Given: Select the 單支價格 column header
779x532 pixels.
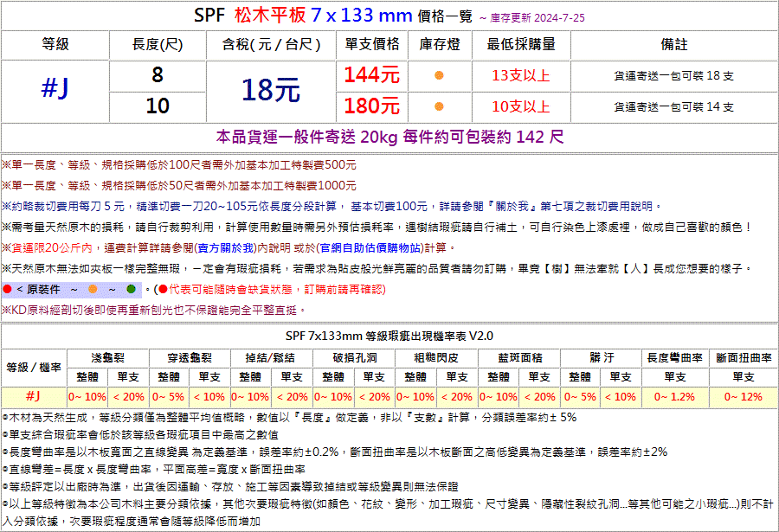Looking at the screenshot, I should click(372, 44).
